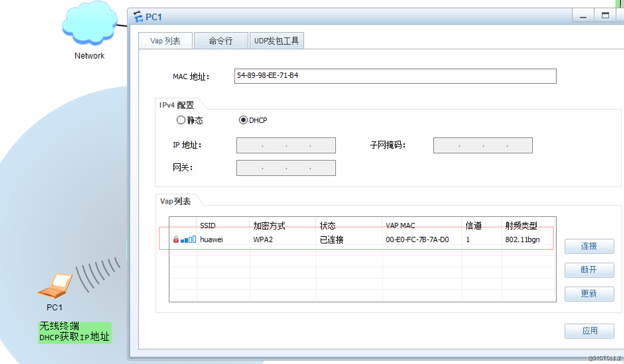The image size is (624, 364).
Task: Open the 命令行 tab
Action: pyautogui.click(x=221, y=41)
